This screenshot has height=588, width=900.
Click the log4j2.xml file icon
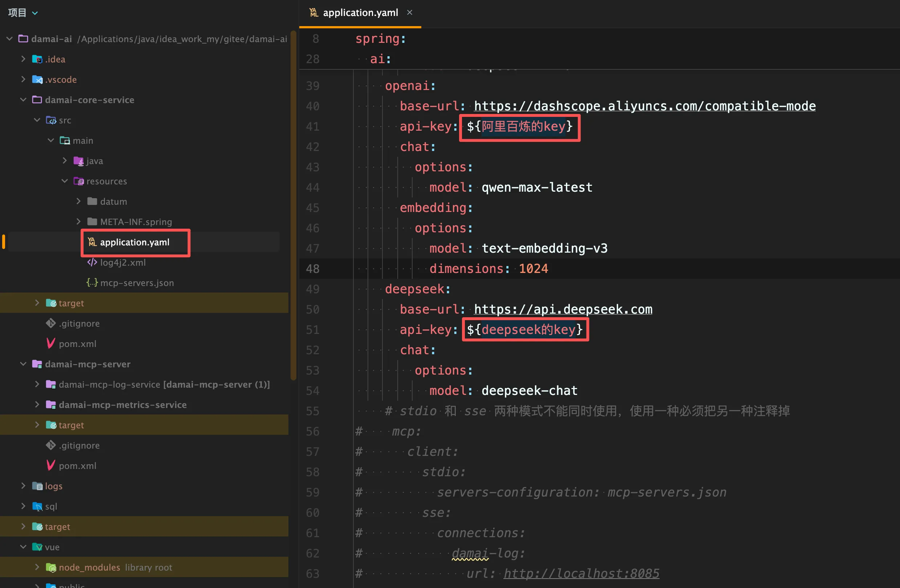coord(92,262)
